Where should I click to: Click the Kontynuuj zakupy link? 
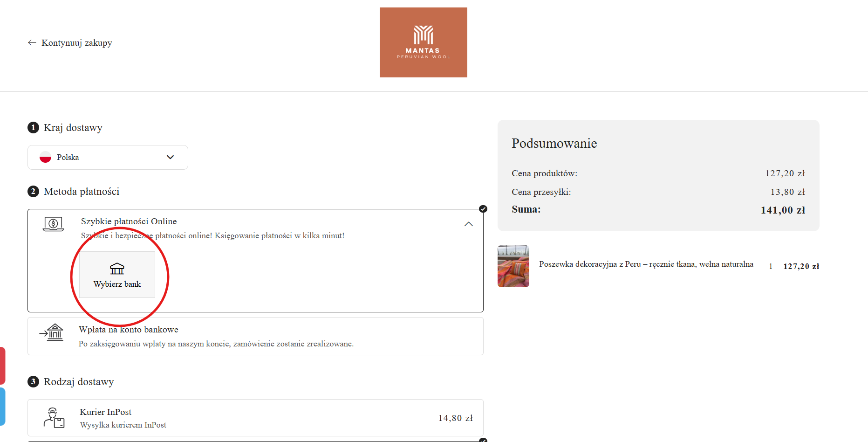[x=77, y=43]
